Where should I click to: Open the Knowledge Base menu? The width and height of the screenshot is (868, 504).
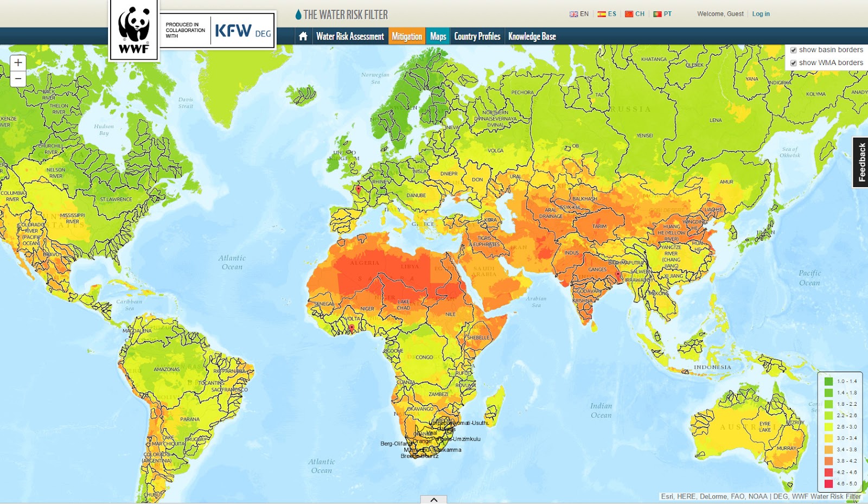click(x=532, y=36)
